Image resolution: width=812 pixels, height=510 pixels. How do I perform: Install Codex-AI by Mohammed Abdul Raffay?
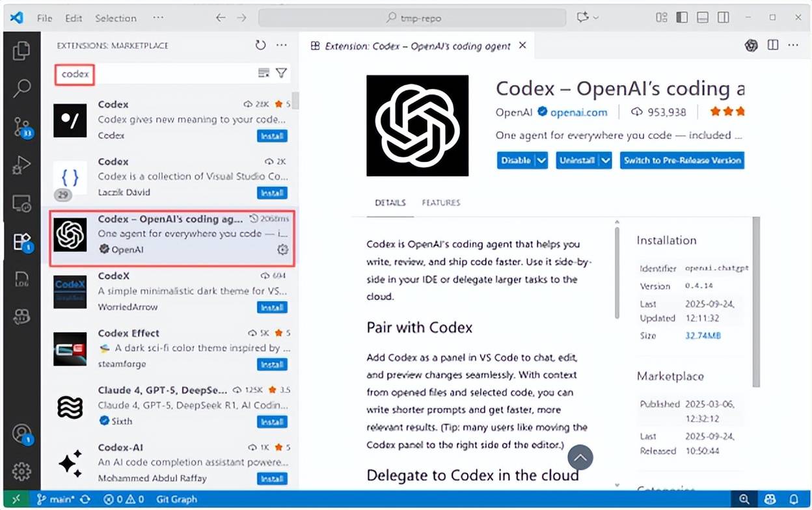(x=272, y=479)
